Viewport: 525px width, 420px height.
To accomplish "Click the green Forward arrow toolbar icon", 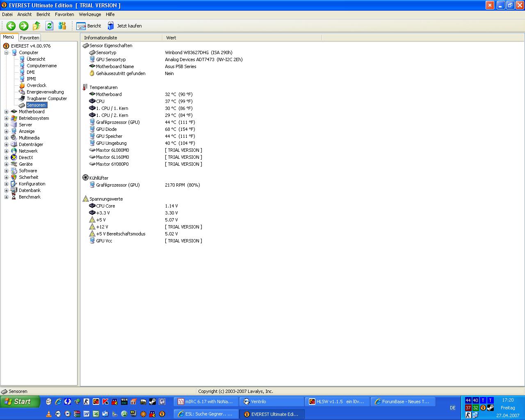I will click(x=24, y=26).
